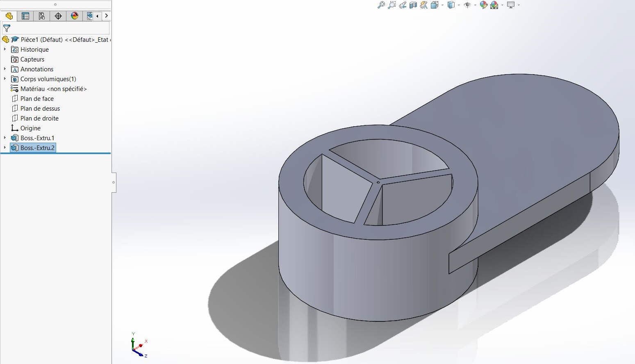Select the Zoom to Area tool
635x364 pixels.
pyautogui.click(x=392, y=5)
